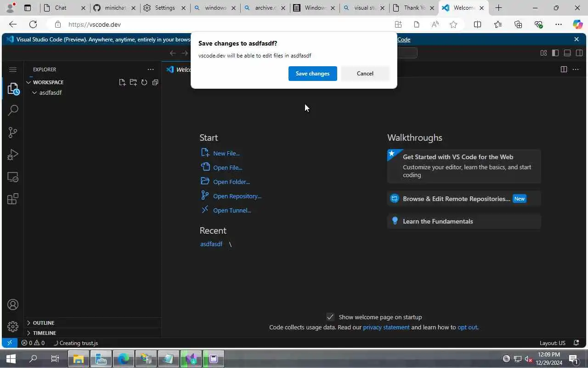
Task: Open the Manage gear menu
Action: click(x=13, y=327)
